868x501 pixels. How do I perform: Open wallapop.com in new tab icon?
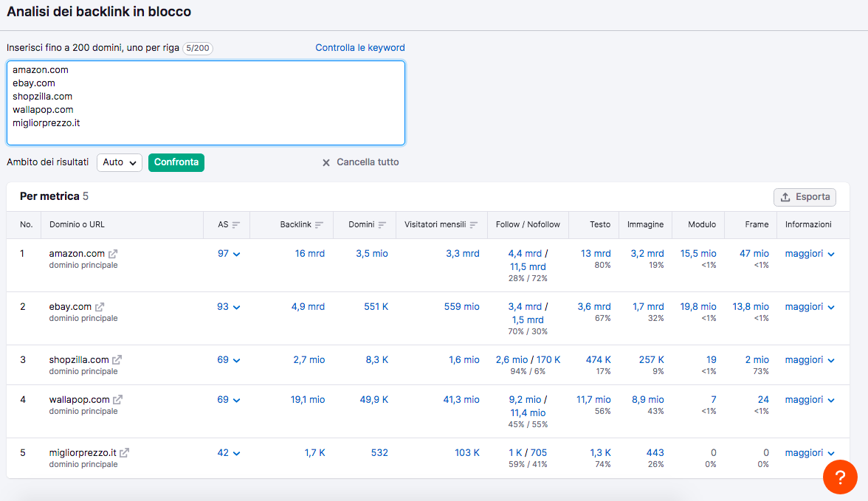tap(117, 400)
